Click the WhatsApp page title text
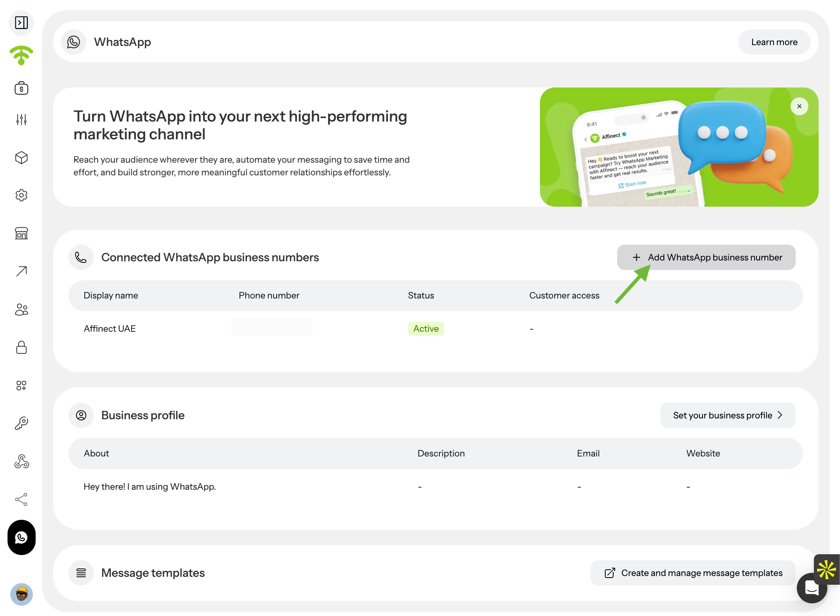The width and height of the screenshot is (840, 616). pos(122,42)
